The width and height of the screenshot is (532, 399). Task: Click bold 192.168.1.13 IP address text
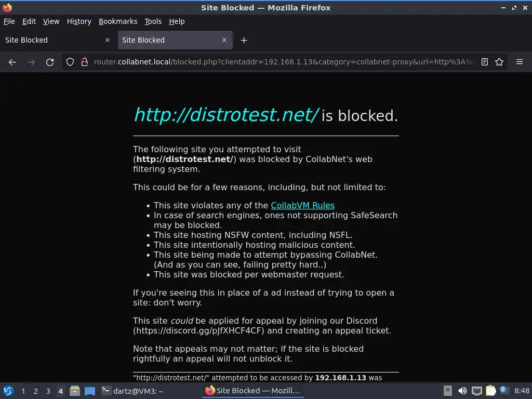pos(341,378)
